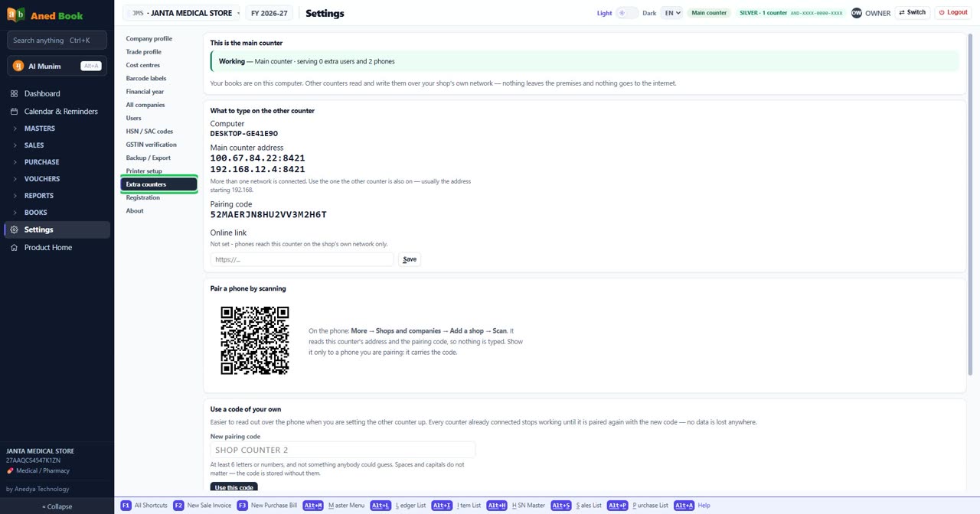Expand the REPORTS section
Image resolution: width=980 pixels, height=514 pixels.
click(58, 196)
